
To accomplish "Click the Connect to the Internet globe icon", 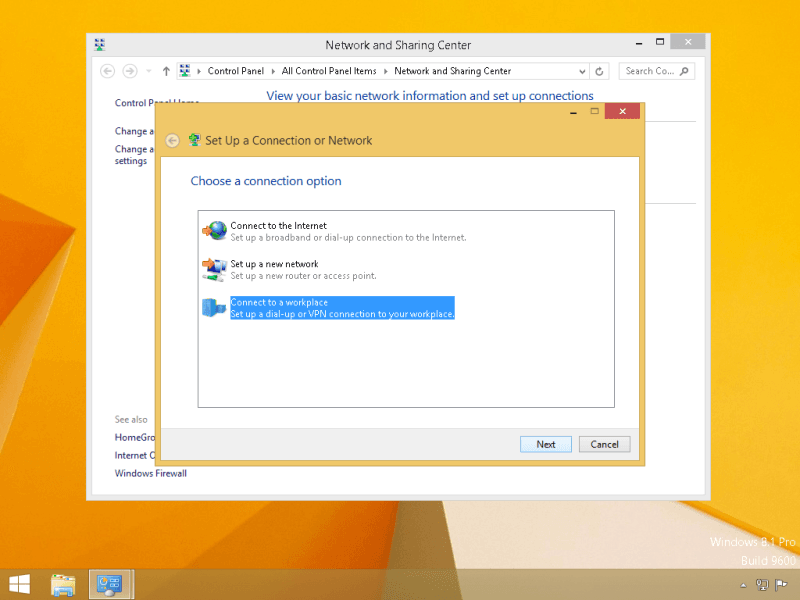I will click(214, 231).
